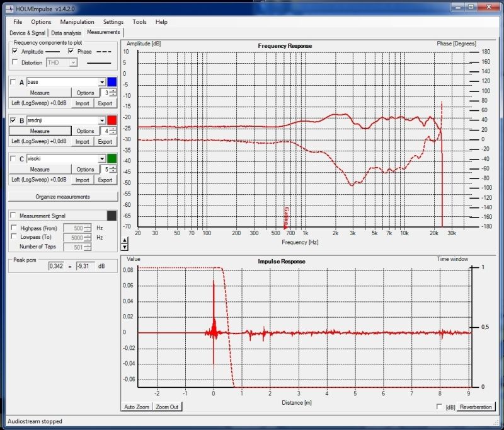Open Options for measurement B
This screenshot has height=430, width=504.
coord(85,131)
